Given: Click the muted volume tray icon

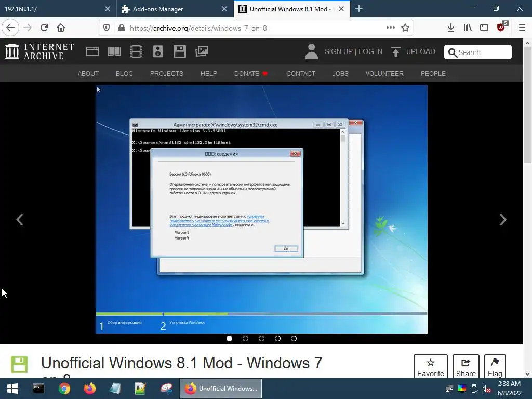Looking at the screenshot, I should tap(486, 389).
